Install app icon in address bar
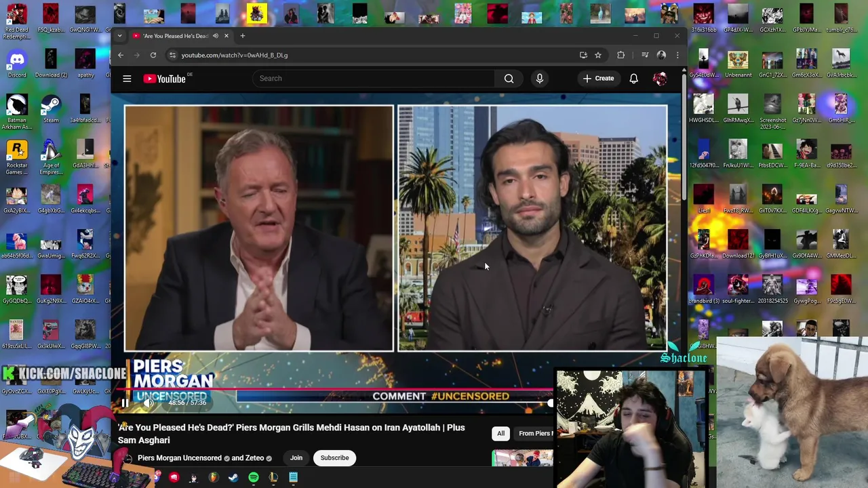Screen dimensions: 868x488 click(583, 55)
